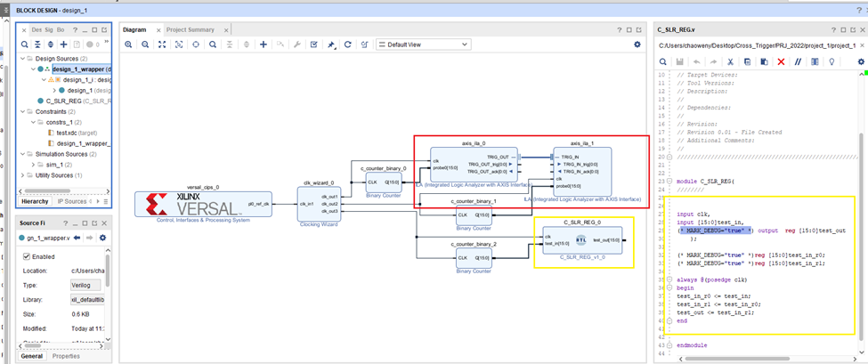Click the Cut scissors icon in editor
868x364 pixels.
(x=730, y=61)
